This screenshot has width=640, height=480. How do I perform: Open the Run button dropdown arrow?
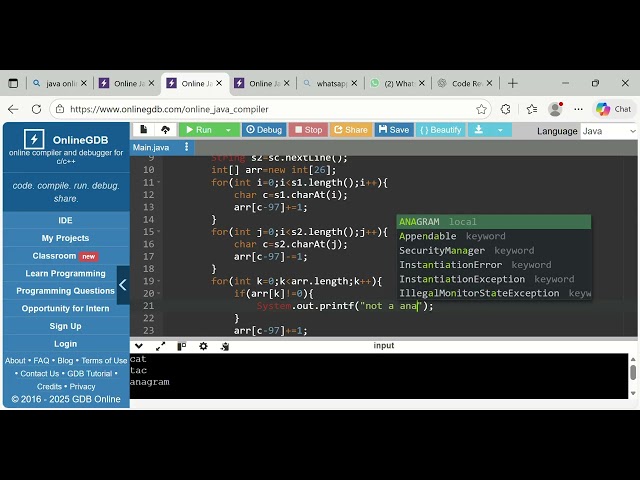tap(228, 130)
